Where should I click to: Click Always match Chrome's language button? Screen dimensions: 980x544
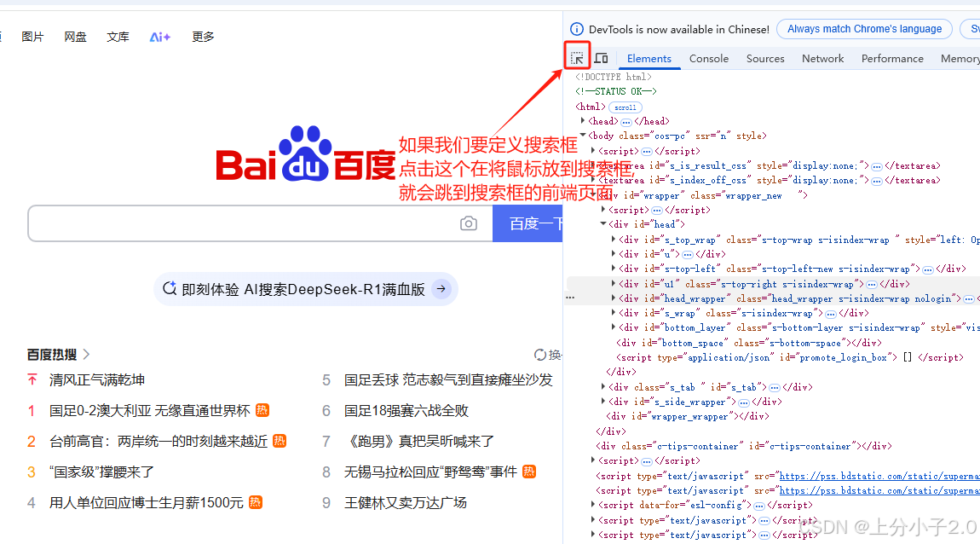[x=864, y=29]
